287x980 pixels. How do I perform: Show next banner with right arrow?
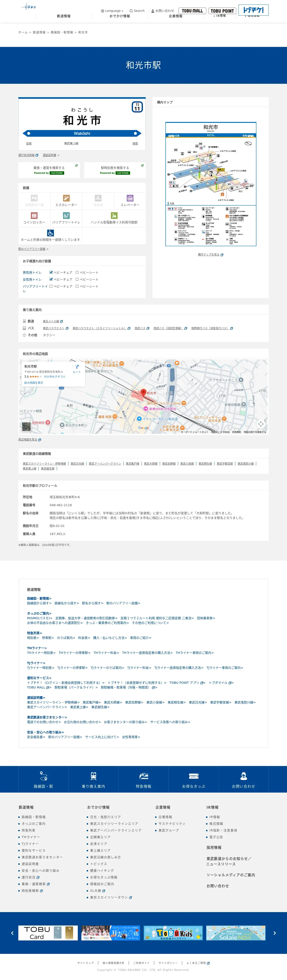274,933
